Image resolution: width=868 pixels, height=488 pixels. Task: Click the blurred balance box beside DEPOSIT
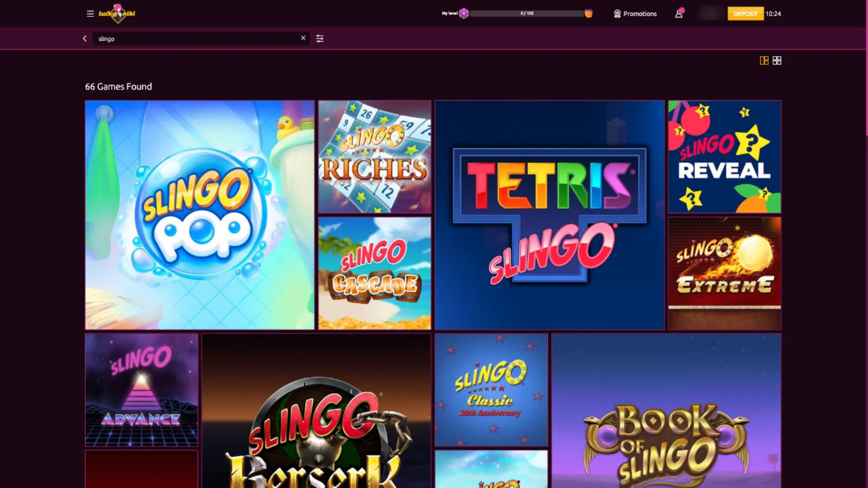click(711, 14)
